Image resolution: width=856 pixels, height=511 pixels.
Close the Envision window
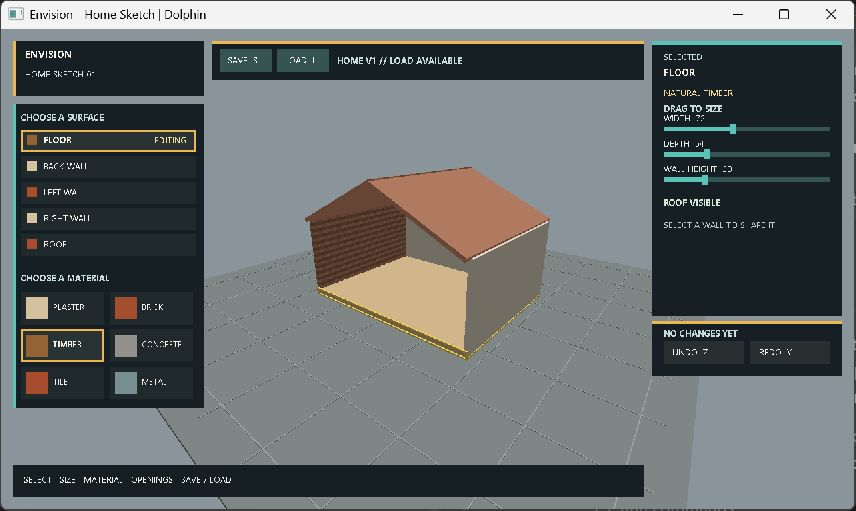pos(831,14)
